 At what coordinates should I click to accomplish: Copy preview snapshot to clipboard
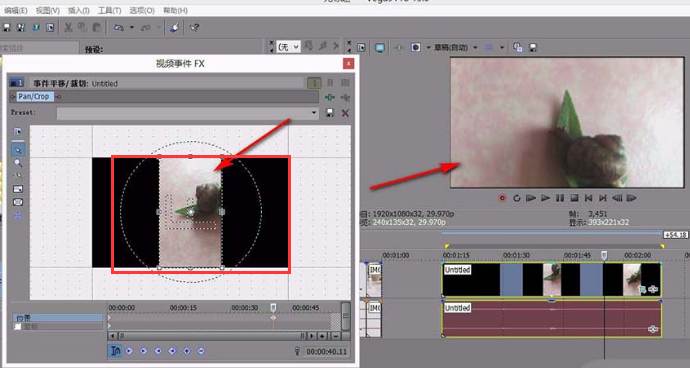(x=518, y=47)
